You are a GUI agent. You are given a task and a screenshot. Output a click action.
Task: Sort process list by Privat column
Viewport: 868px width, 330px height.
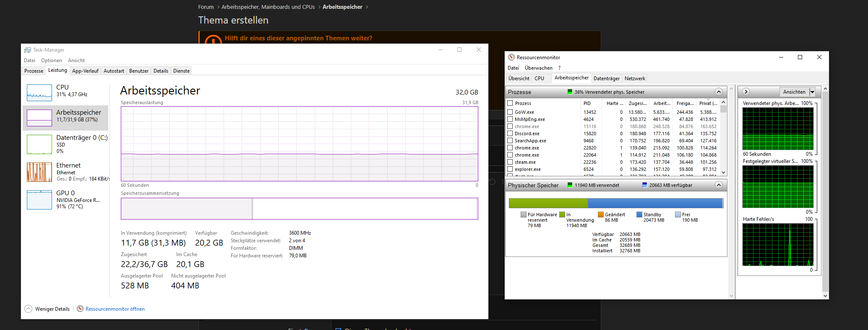coord(709,103)
